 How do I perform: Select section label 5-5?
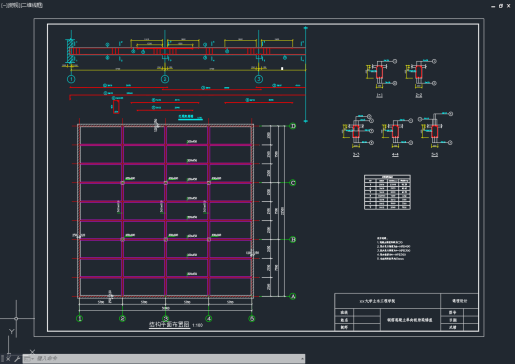tap(434, 155)
